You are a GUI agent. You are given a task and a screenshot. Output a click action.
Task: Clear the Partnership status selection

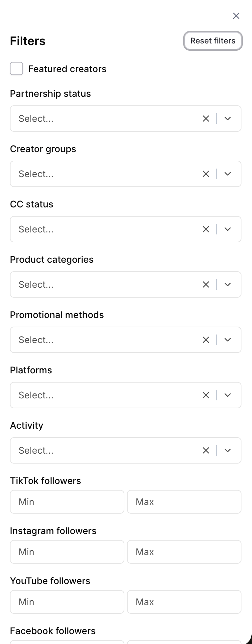(x=206, y=119)
